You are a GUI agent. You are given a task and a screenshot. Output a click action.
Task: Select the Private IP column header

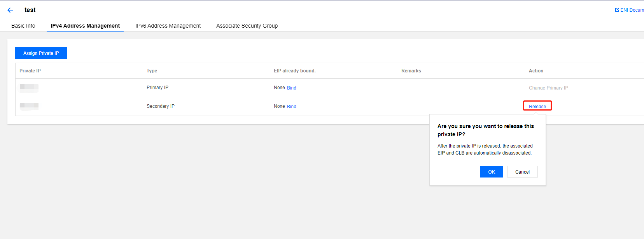[30, 71]
